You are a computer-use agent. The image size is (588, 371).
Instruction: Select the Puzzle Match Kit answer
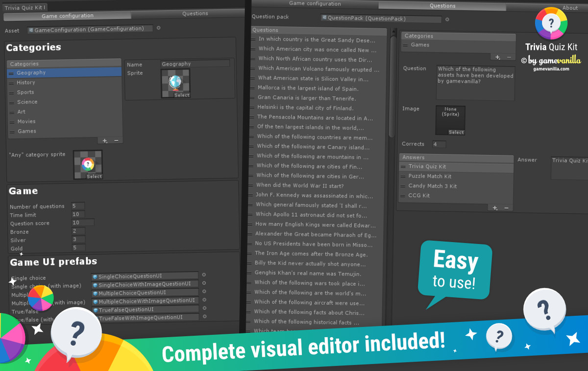click(x=456, y=177)
